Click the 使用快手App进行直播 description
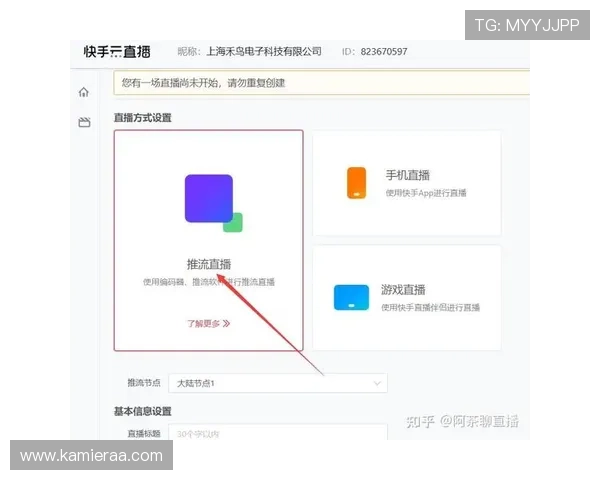The image size is (600, 480). coord(426,193)
